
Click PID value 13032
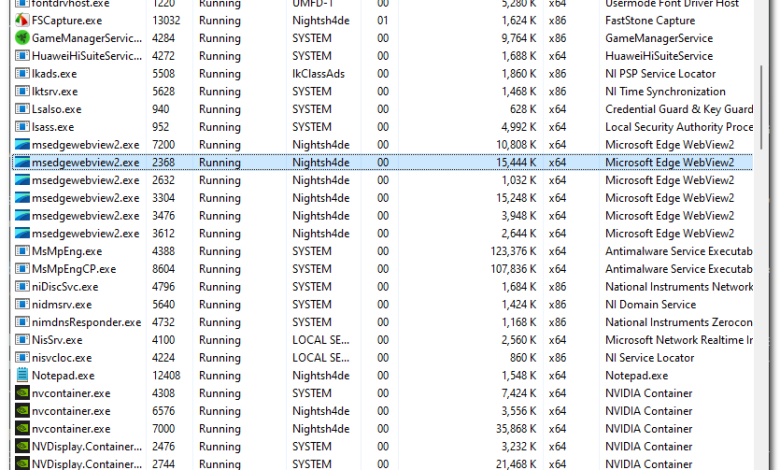point(166,21)
